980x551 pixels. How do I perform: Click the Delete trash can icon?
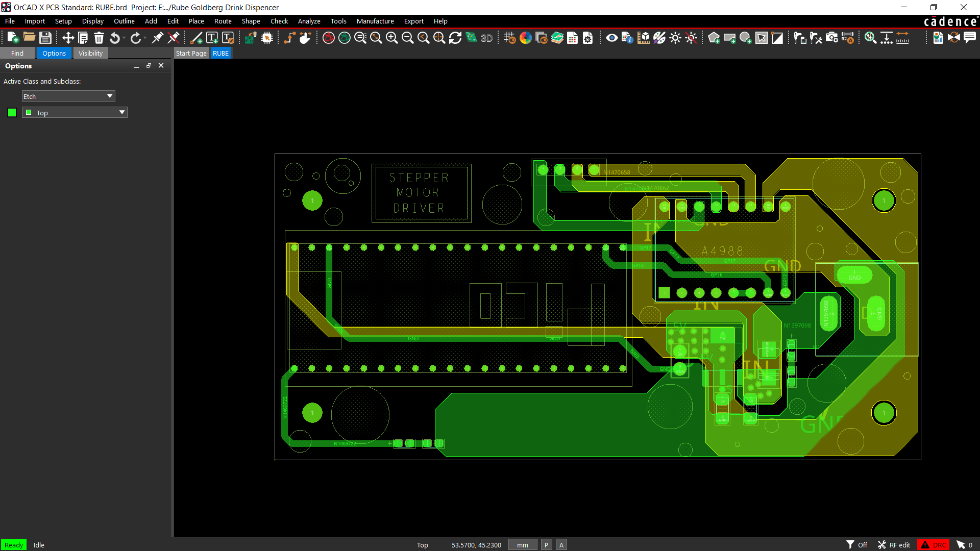99,38
